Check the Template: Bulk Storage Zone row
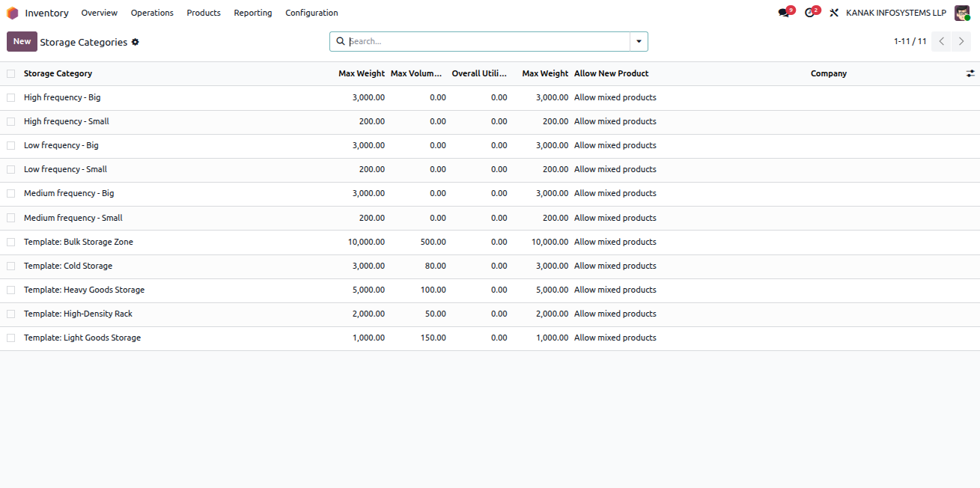Viewport: 980px width, 488px height. click(x=10, y=242)
